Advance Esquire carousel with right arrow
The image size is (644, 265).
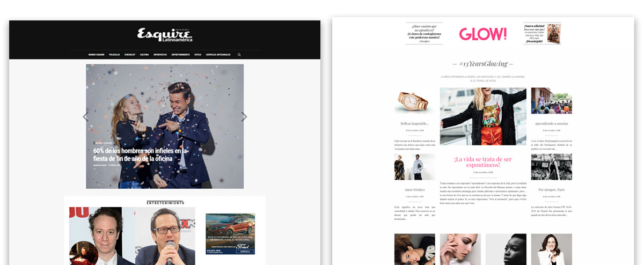click(244, 116)
